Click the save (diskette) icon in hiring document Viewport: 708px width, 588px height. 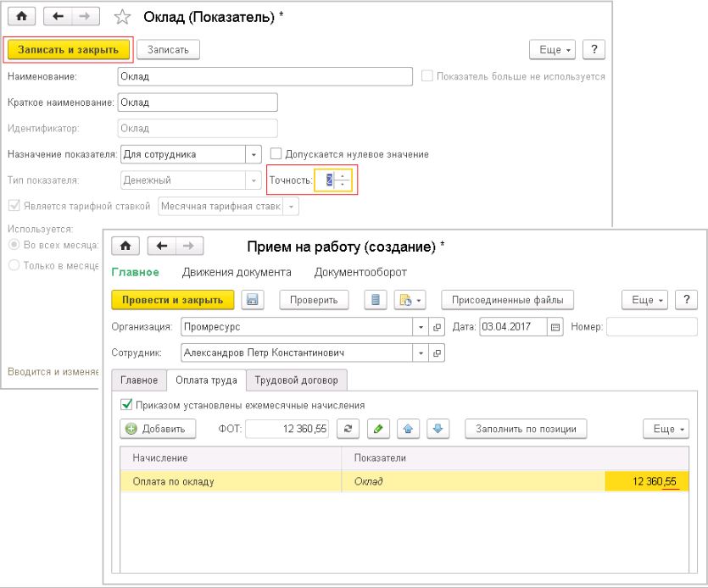[251, 299]
